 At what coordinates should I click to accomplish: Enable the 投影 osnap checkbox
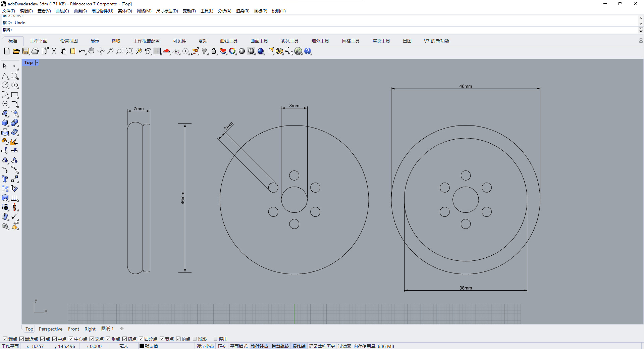(195, 339)
